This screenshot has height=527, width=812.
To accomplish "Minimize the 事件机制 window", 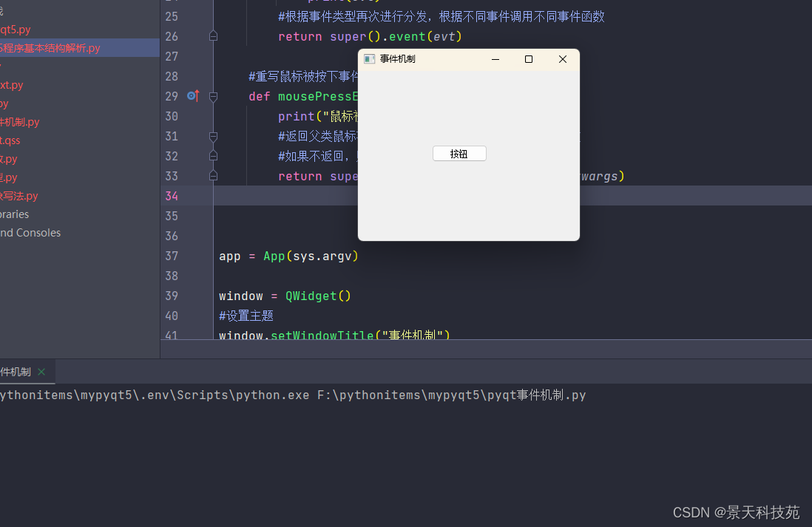I will point(495,59).
